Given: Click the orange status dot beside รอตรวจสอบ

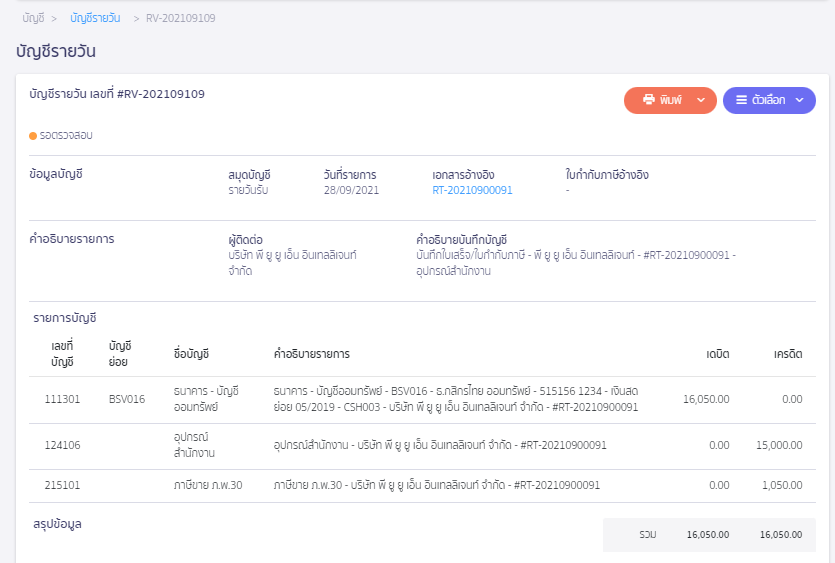Looking at the screenshot, I should point(33,135).
